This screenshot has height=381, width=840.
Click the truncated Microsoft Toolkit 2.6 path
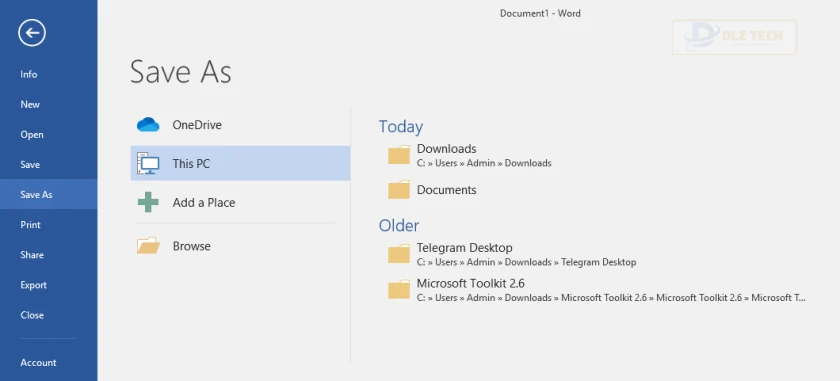point(611,297)
